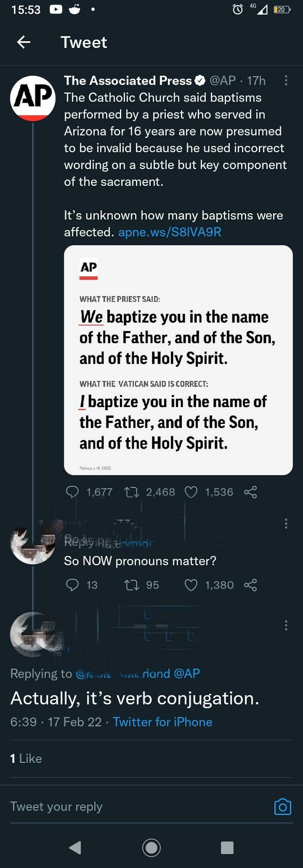Retweet the "So NOW pronouns matter?" reply
Image resolution: width=303 pixels, height=868 pixels.
tap(132, 585)
